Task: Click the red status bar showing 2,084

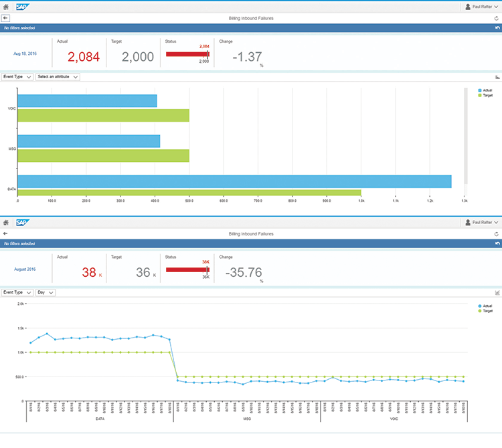Action: (187, 54)
